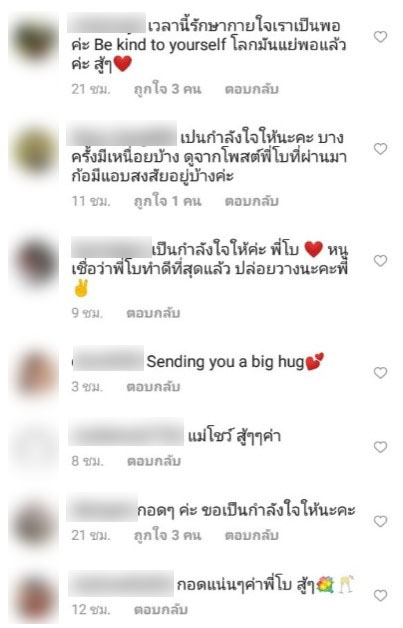403x628 pixels.
Task: Reply to the 11 ชม. comment
Action: coord(252,201)
